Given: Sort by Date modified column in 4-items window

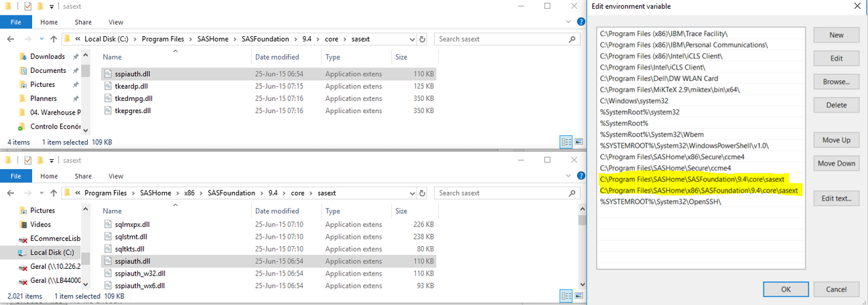Looking at the screenshot, I should click(277, 57).
